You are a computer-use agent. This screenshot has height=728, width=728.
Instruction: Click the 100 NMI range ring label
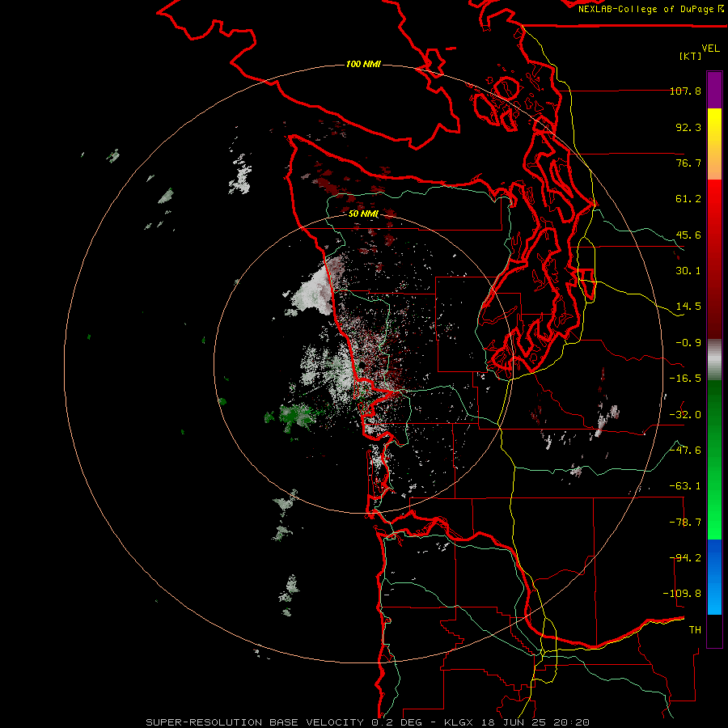tap(363, 64)
